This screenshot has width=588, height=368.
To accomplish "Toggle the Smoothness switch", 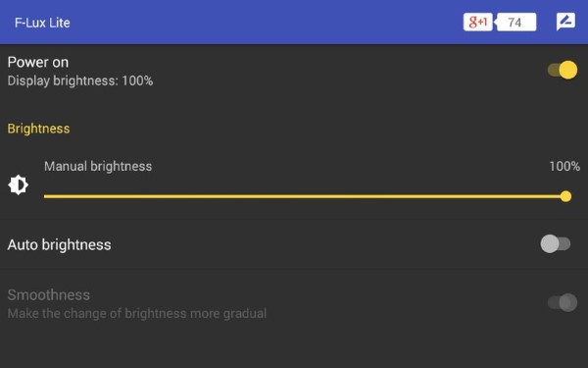I will pyautogui.click(x=563, y=302).
